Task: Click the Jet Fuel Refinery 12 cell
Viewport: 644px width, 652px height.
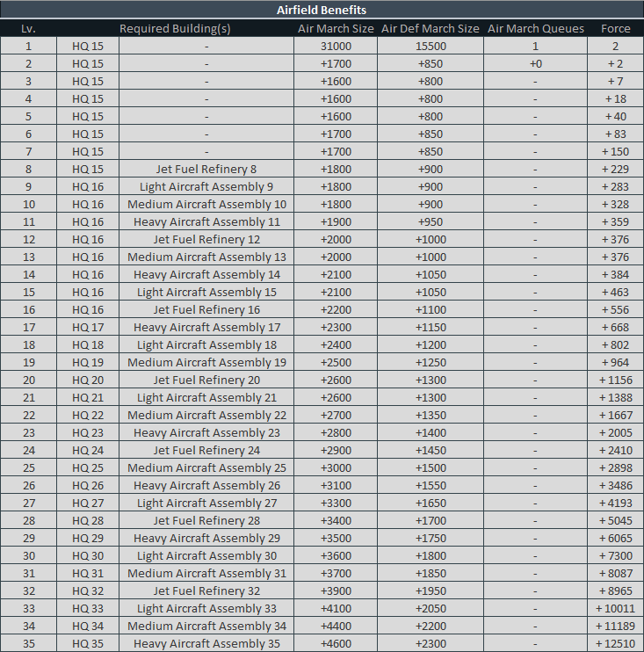Action: coord(206,239)
